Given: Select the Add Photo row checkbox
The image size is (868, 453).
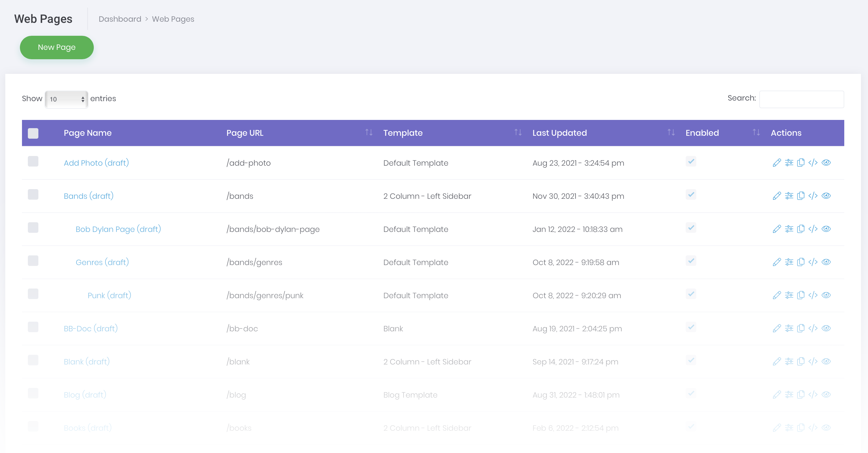Looking at the screenshot, I should pyautogui.click(x=33, y=161).
